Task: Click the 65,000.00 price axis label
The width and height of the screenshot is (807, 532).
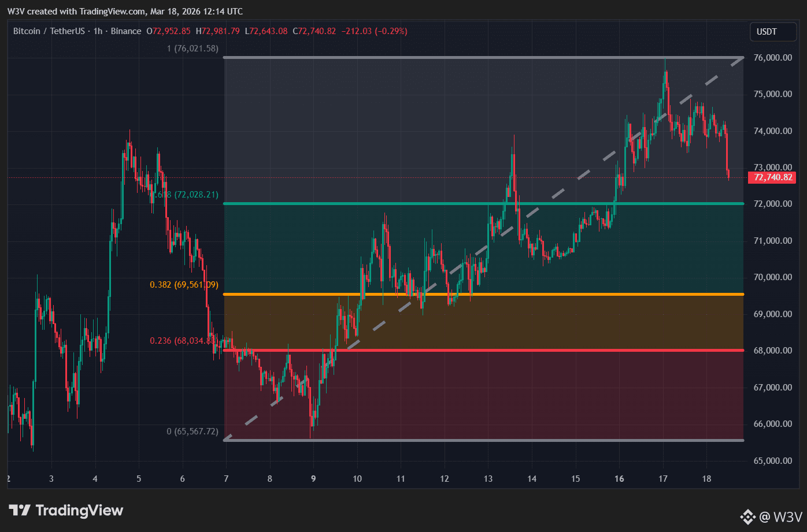Action: point(772,461)
